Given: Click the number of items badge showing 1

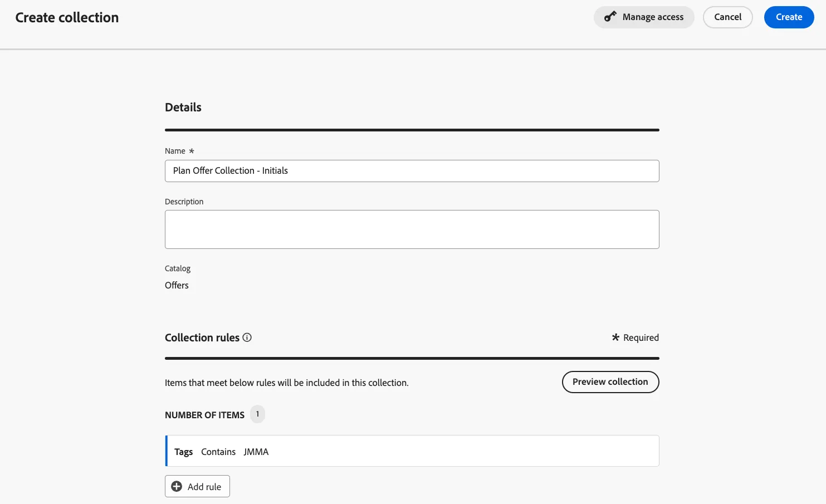Looking at the screenshot, I should tap(257, 414).
